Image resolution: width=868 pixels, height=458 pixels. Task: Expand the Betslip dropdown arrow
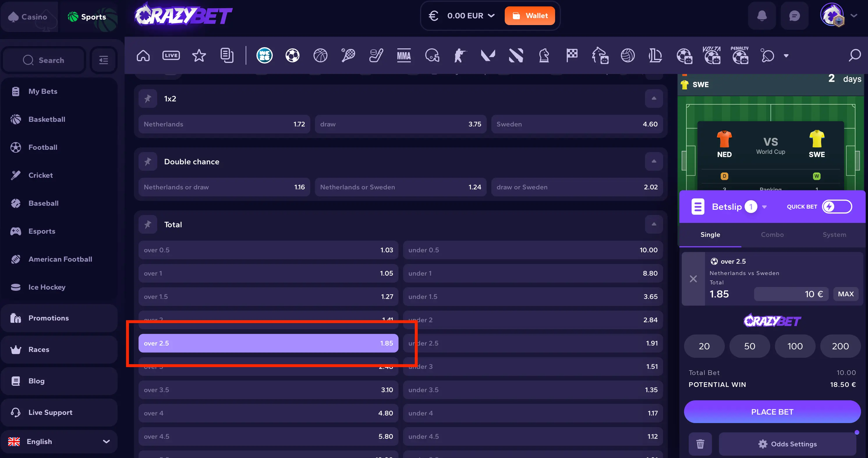point(764,207)
